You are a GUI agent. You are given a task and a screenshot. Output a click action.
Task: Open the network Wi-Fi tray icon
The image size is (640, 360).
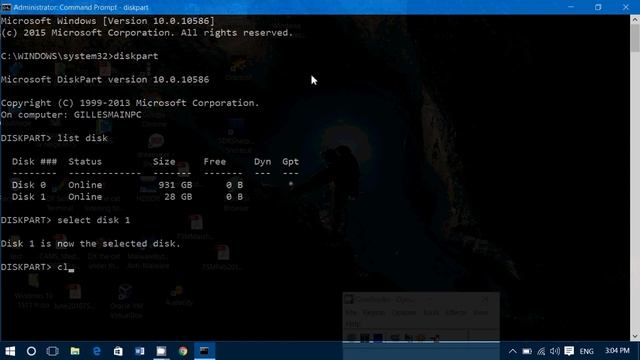coord(541,351)
